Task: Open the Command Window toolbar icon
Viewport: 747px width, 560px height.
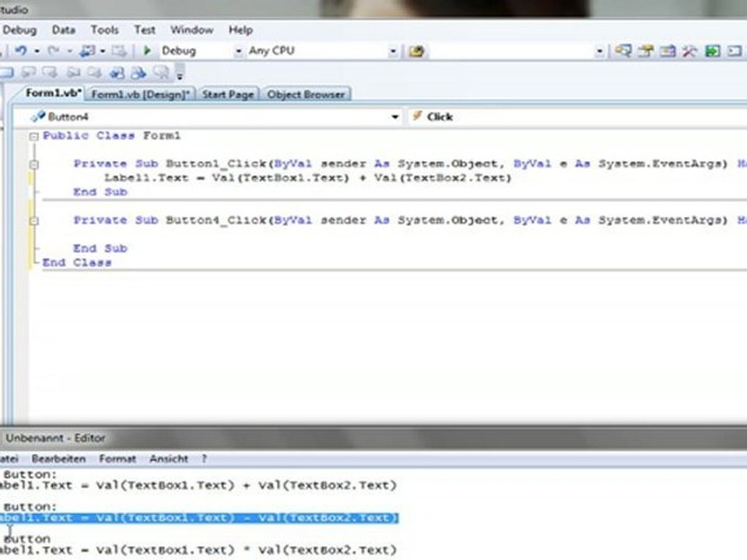Action: tap(735, 51)
